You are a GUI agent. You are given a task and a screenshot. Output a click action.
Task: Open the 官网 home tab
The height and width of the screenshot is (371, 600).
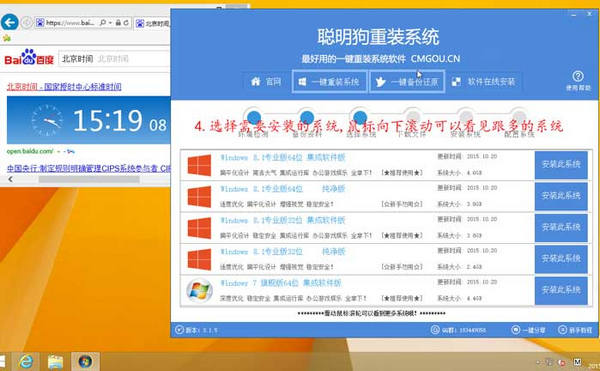pyautogui.click(x=266, y=81)
